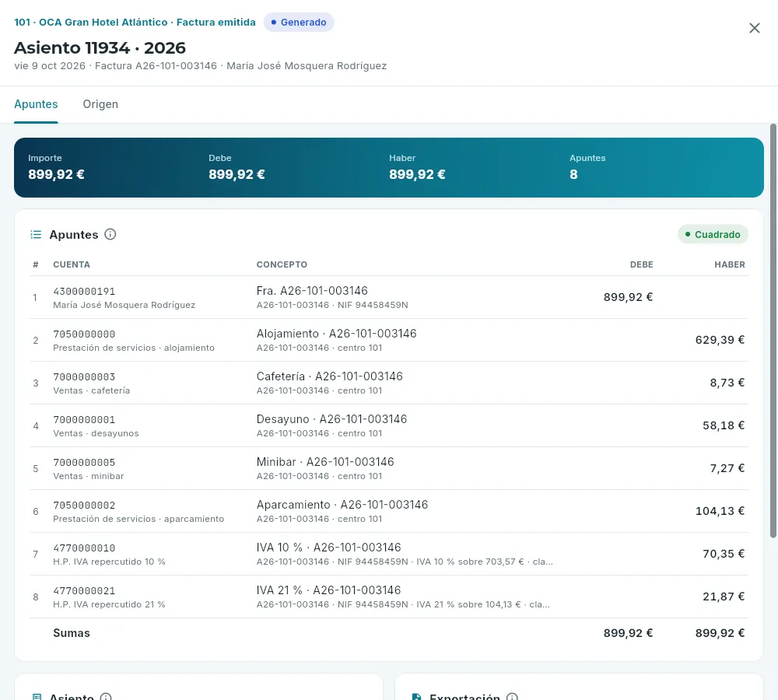Click the 8,73 € haber amount
Image resolution: width=778 pixels, height=700 pixels.
pos(727,383)
